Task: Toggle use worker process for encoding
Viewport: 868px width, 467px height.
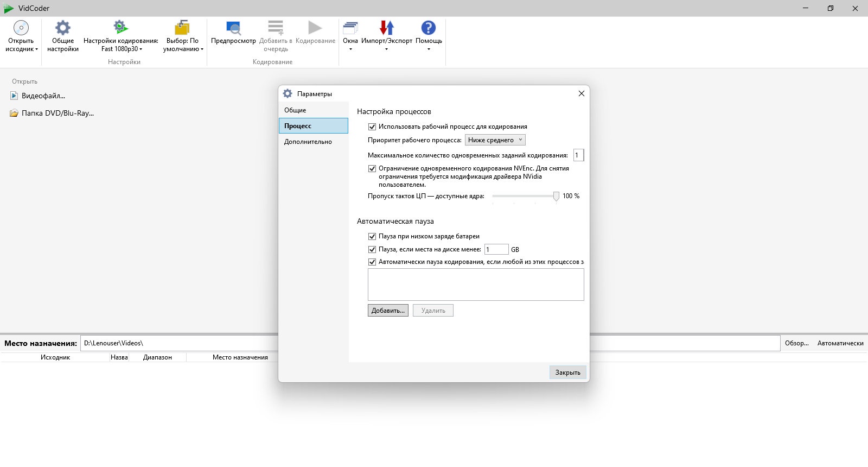Action: 372,127
